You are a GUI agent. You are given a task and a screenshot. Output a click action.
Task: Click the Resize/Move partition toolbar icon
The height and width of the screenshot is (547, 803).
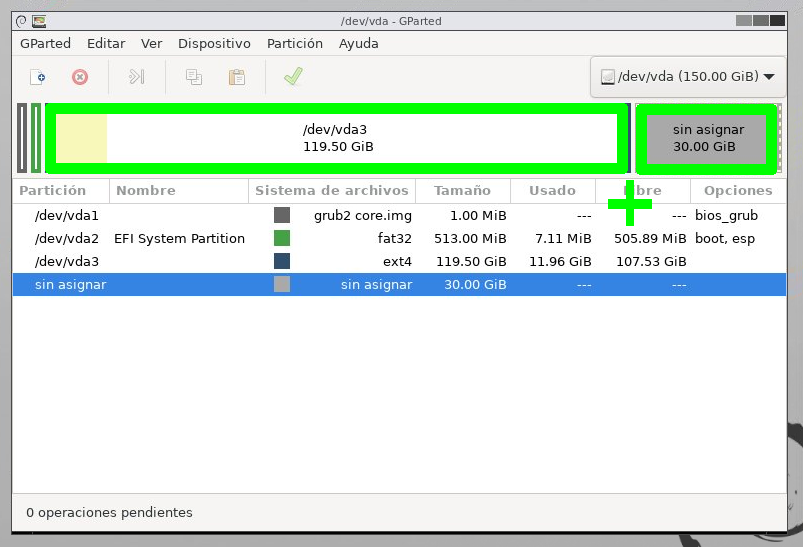pyautogui.click(x=137, y=76)
